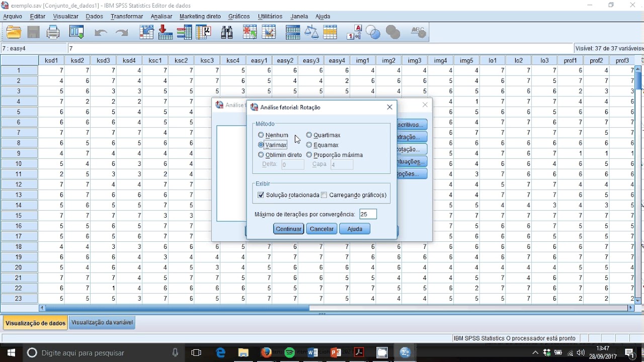Open PowerPoint from taskbar

(x=336, y=352)
